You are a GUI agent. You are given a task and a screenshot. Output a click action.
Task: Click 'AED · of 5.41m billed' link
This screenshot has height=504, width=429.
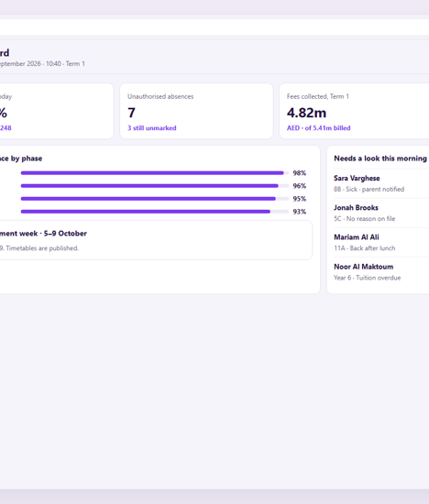point(318,128)
